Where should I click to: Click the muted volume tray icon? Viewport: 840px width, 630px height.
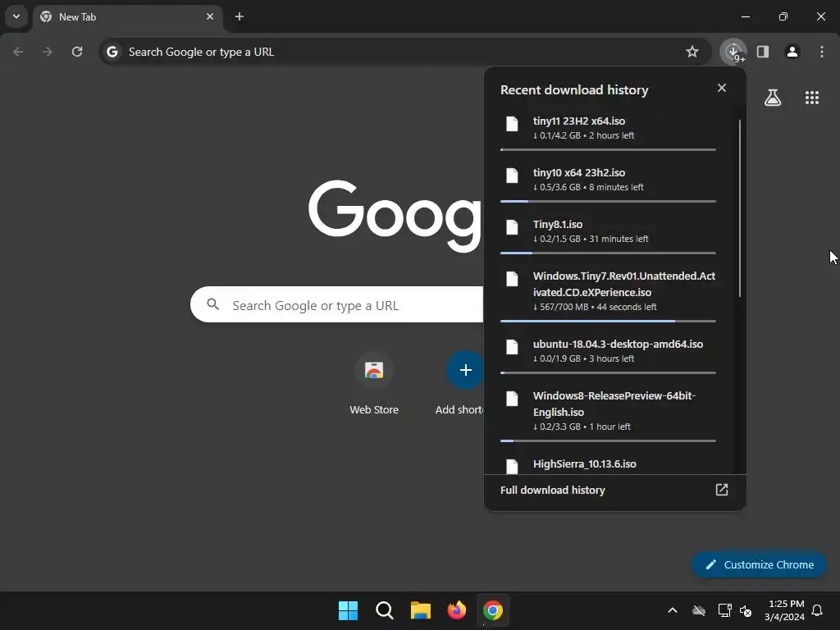(x=745, y=610)
